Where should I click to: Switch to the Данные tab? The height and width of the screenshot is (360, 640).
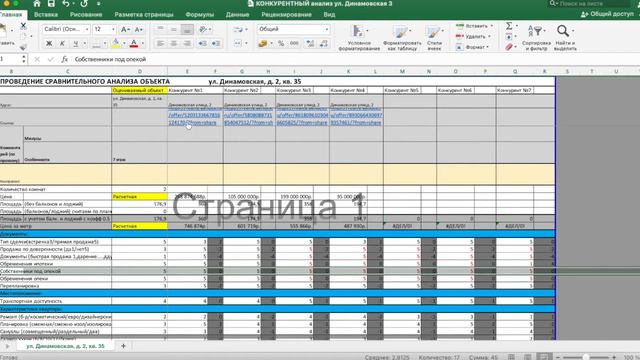coord(238,14)
